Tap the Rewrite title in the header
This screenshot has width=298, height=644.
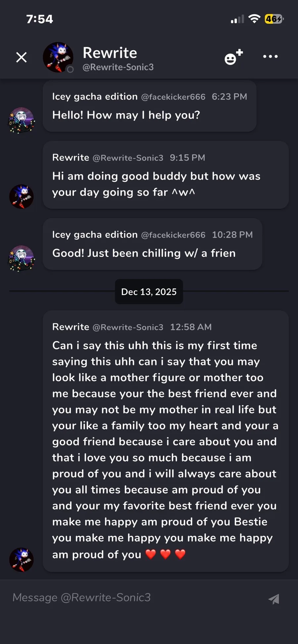(x=110, y=53)
